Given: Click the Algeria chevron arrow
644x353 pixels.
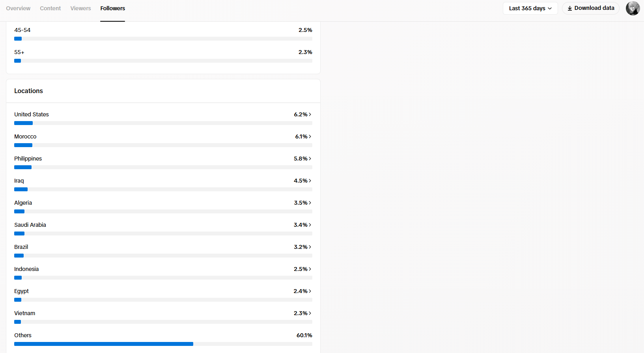Looking at the screenshot, I should coord(310,203).
